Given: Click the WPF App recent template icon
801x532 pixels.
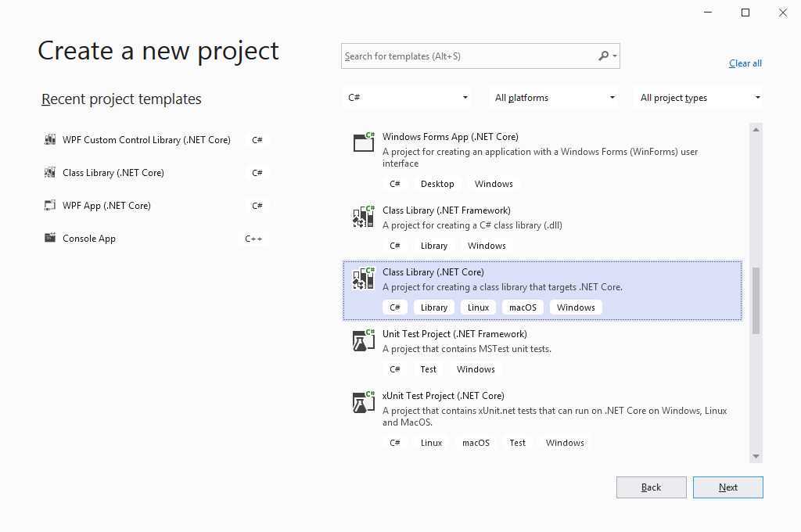Looking at the screenshot, I should click(49, 206).
